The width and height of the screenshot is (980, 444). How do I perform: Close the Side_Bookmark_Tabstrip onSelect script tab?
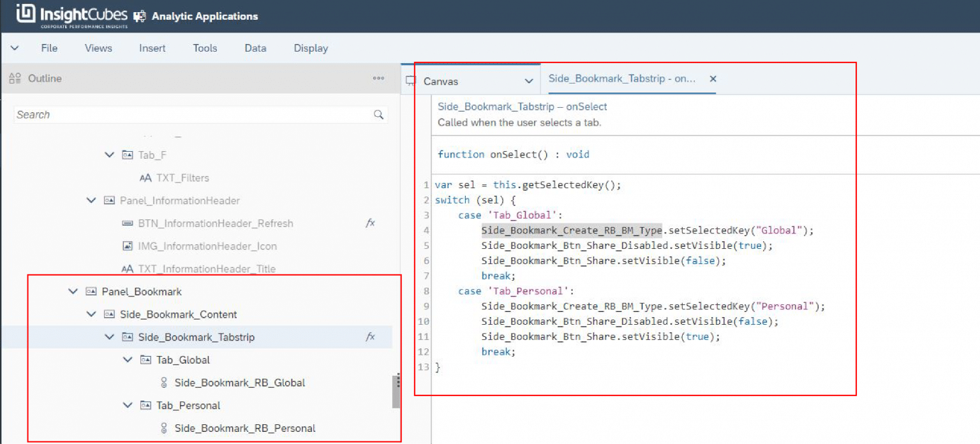713,78
